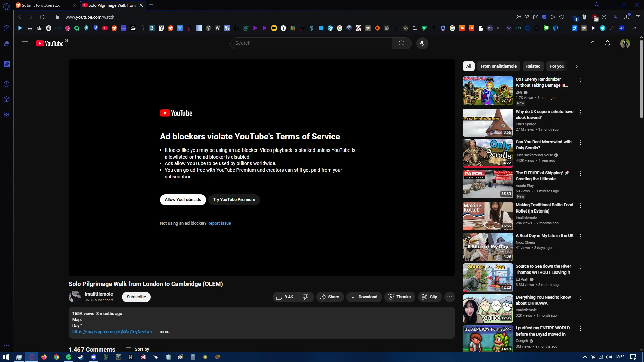
Task: Switch to Submit to r/OperaGX tab
Action: [x=46, y=5]
